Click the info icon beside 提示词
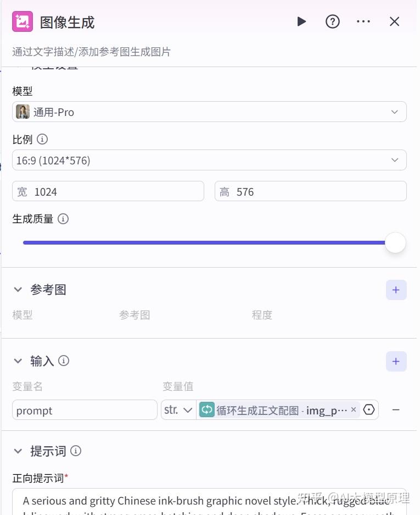420x515 pixels. click(76, 451)
